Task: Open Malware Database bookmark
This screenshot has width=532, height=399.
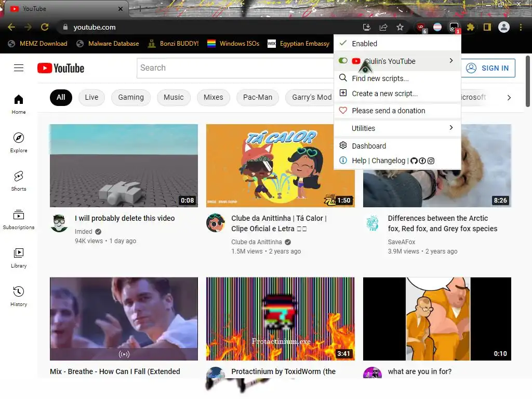Action: pos(108,44)
